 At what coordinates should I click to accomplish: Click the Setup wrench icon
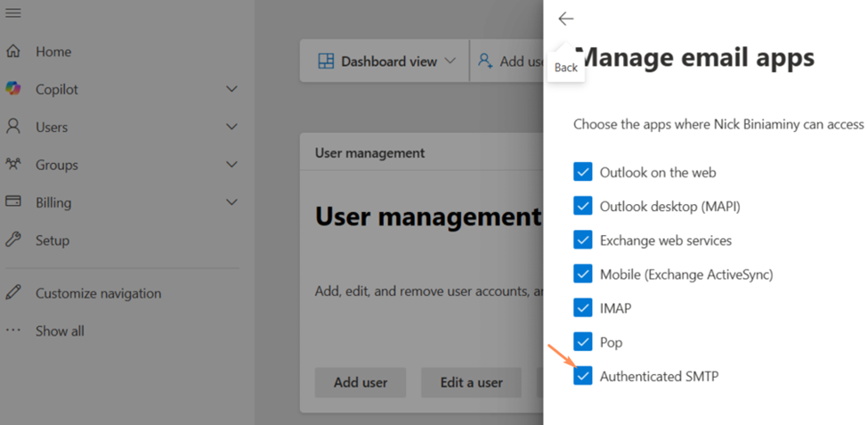click(13, 240)
